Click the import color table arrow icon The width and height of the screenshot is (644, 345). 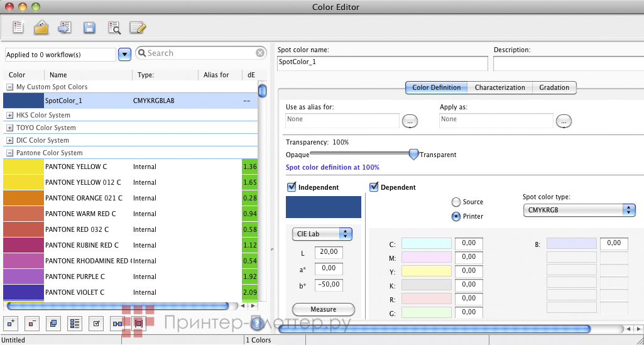pyautogui.click(x=64, y=28)
